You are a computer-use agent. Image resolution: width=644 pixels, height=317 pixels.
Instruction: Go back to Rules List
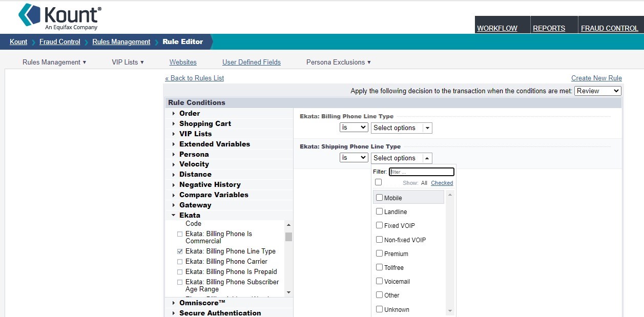click(194, 78)
